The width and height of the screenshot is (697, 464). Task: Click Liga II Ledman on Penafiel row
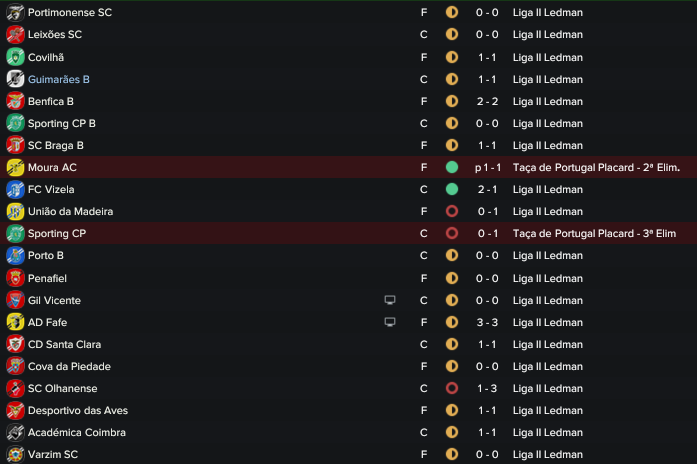(548, 278)
